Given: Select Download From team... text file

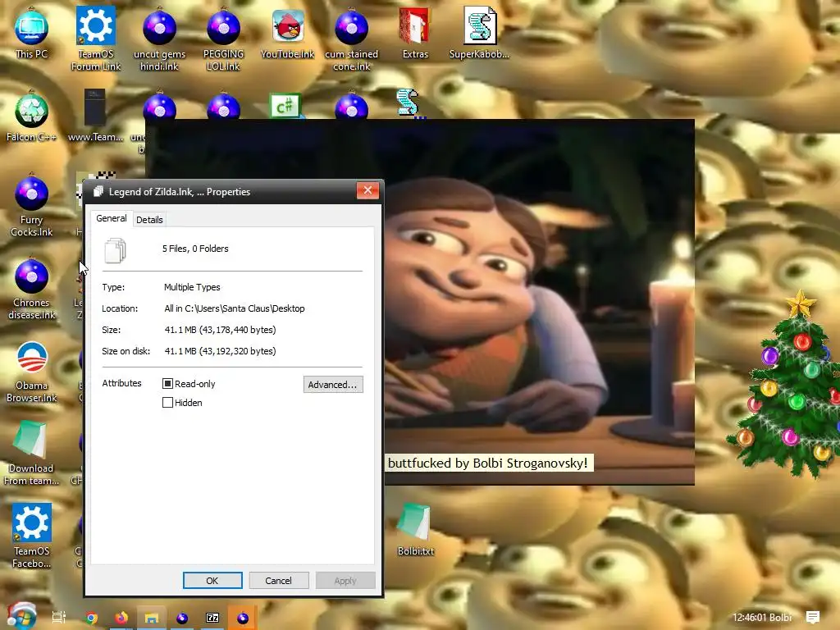Looking at the screenshot, I should (32, 453).
